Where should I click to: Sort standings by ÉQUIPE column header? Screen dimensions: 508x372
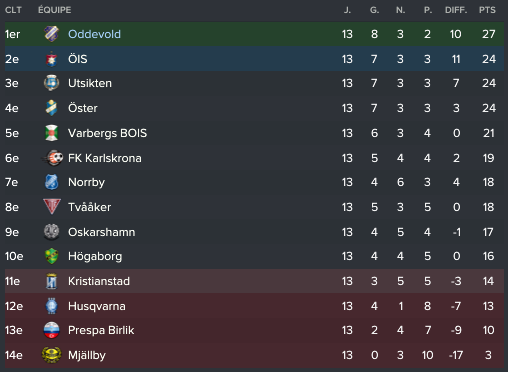(54, 10)
